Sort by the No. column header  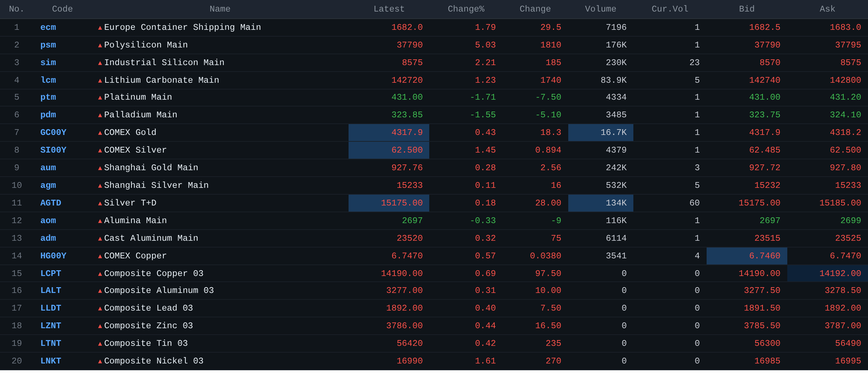click(17, 9)
